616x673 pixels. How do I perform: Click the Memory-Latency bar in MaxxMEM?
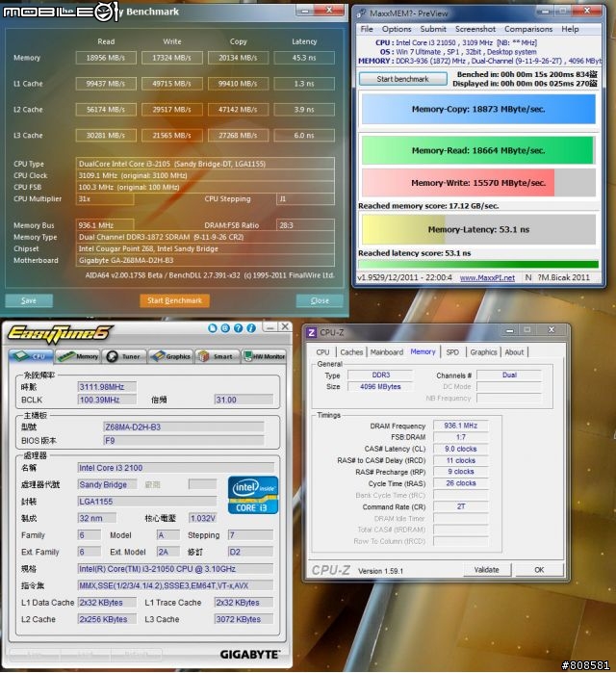[478, 229]
